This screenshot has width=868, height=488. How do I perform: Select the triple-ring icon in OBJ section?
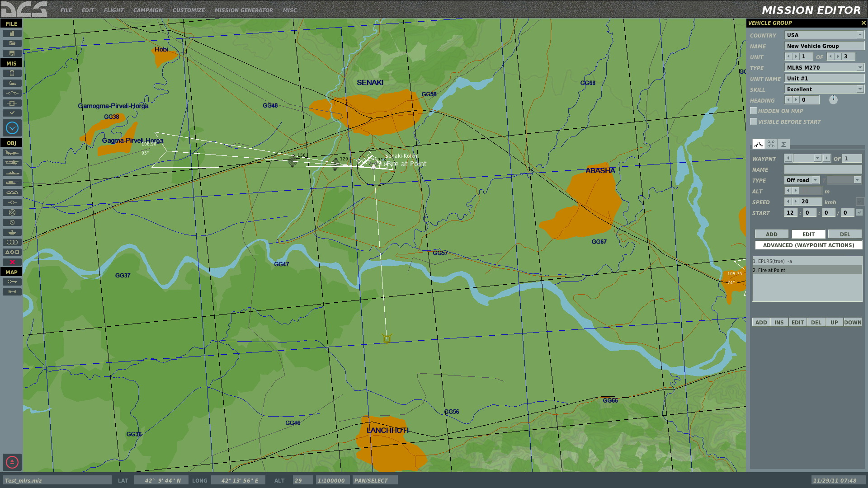[x=12, y=242]
